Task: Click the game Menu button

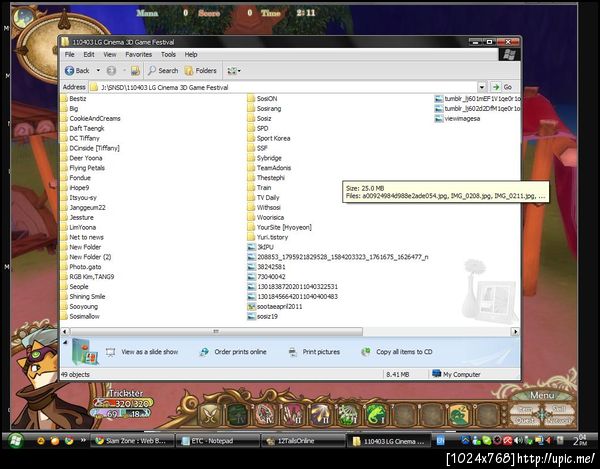Action: (x=541, y=395)
